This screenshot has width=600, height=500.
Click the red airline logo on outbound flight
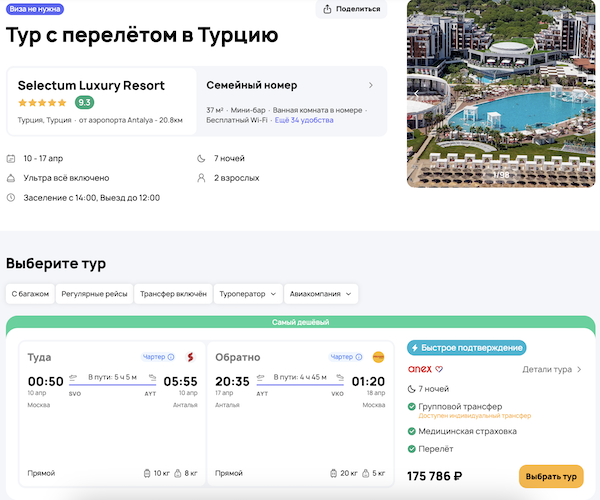click(189, 357)
